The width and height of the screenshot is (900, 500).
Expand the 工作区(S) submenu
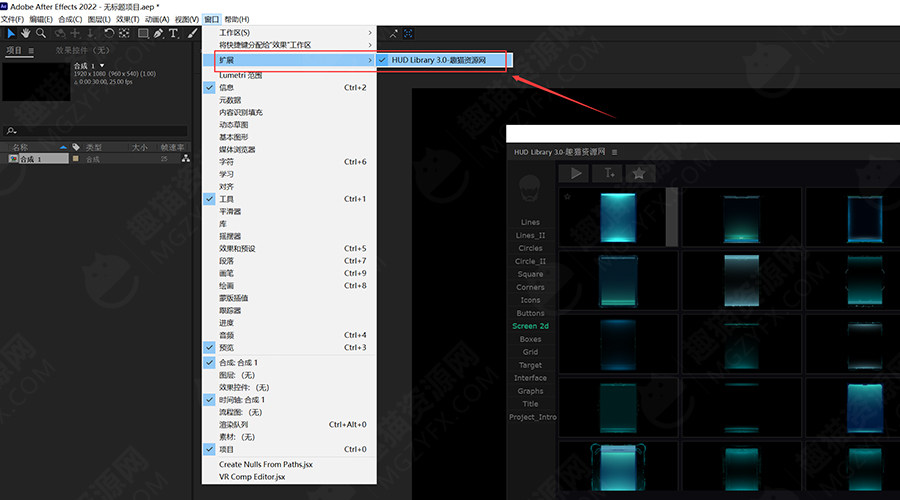tap(289, 33)
